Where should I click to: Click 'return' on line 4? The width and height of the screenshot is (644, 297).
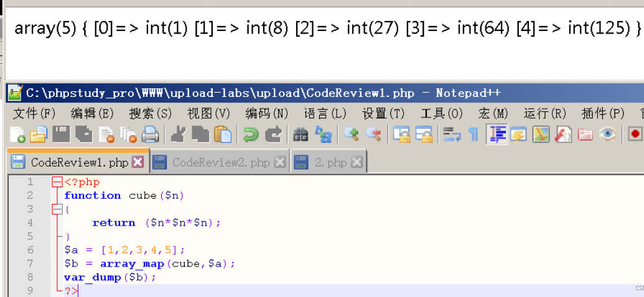click(114, 222)
